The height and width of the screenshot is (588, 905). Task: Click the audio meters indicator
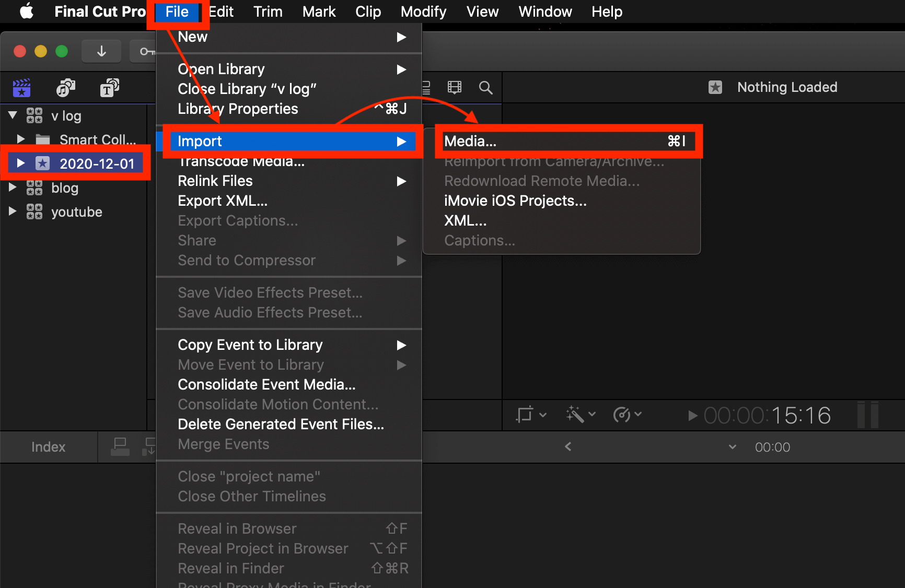[868, 415]
